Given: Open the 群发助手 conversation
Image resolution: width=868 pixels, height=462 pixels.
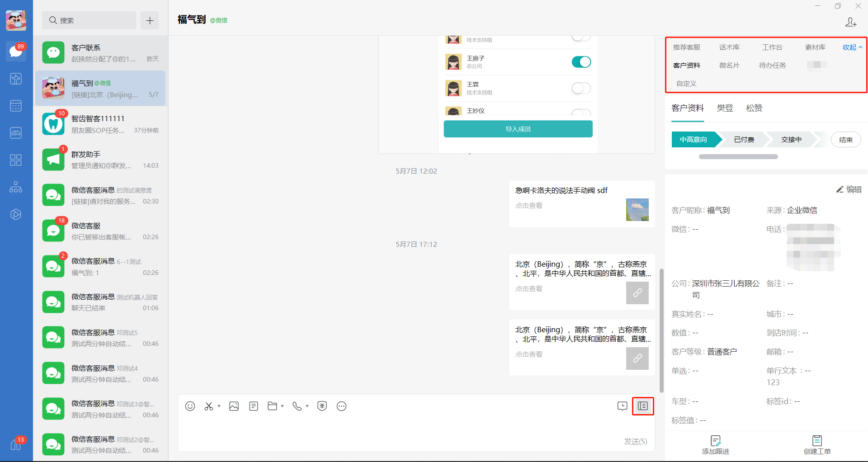Looking at the screenshot, I should 100,160.
